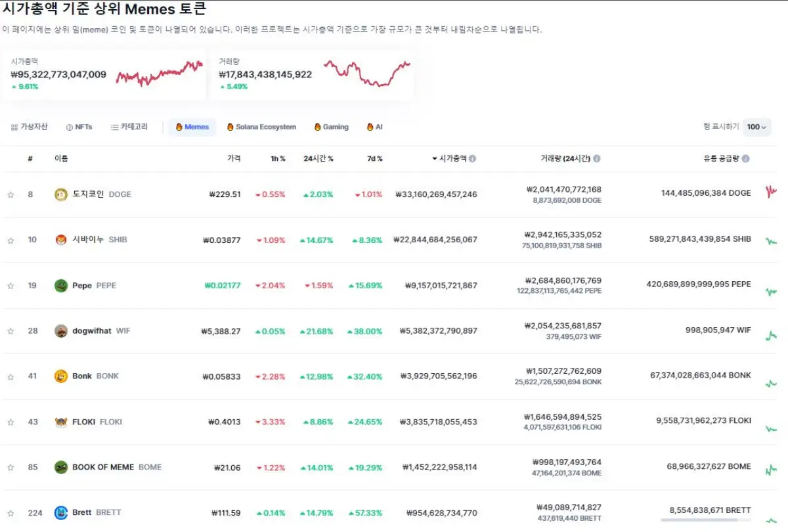Open the 카테고리 tab
Screen dimensions: 788x532
129,127
